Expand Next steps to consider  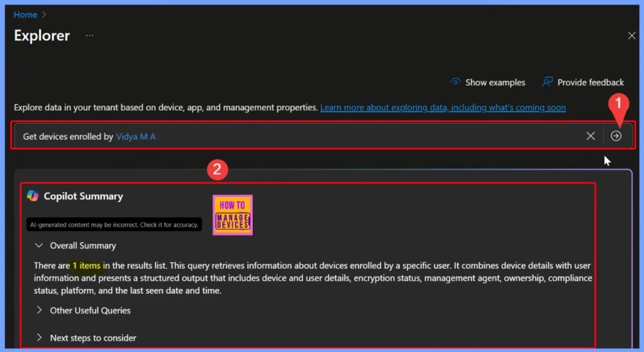pos(39,338)
